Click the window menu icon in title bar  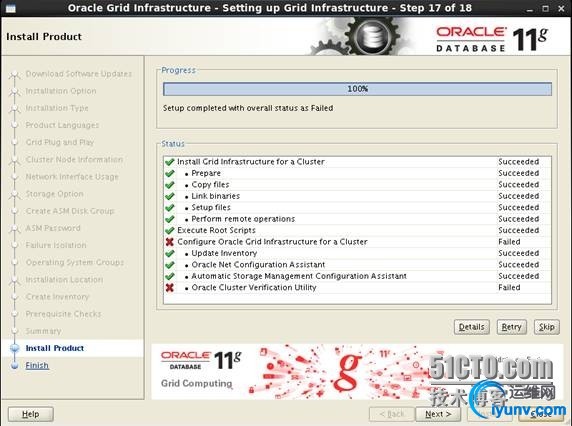click(x=11, y=8)
